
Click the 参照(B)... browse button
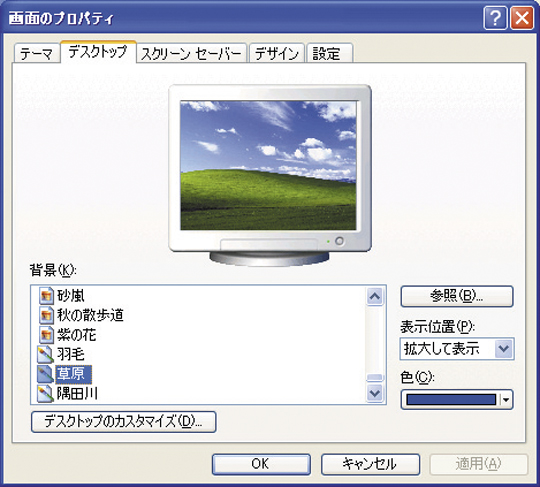tap(457, 296)
